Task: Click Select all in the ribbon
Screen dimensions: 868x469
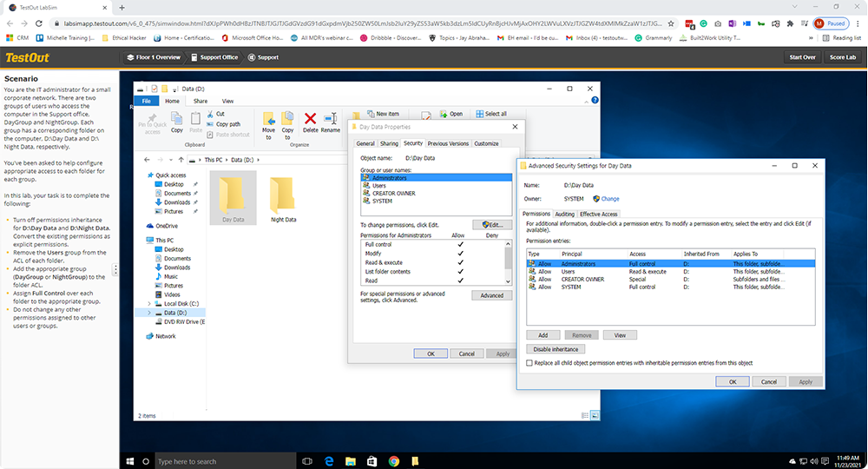Action: (x=491, y=114)
